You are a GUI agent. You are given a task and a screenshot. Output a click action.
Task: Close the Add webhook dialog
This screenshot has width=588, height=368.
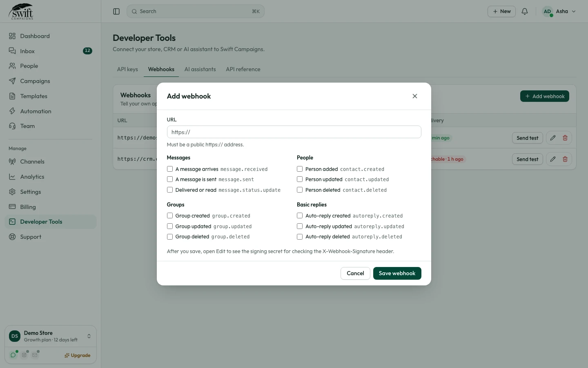click(x=415, y=96)
